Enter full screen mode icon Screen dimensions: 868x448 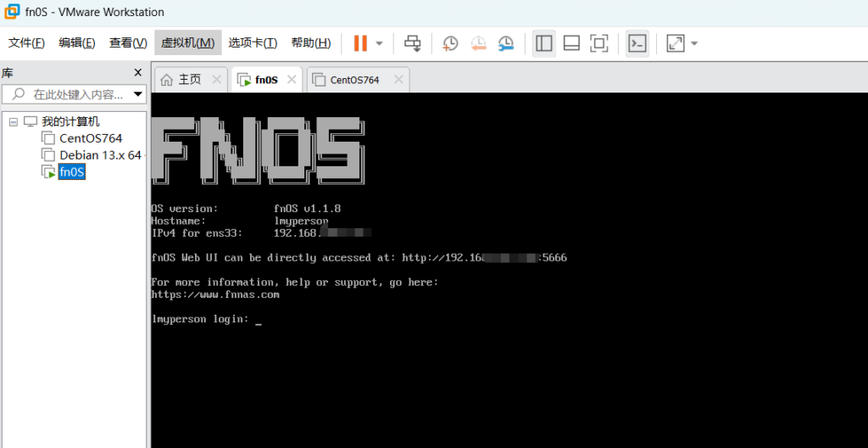pyautogui.click(x=598, y=43)
